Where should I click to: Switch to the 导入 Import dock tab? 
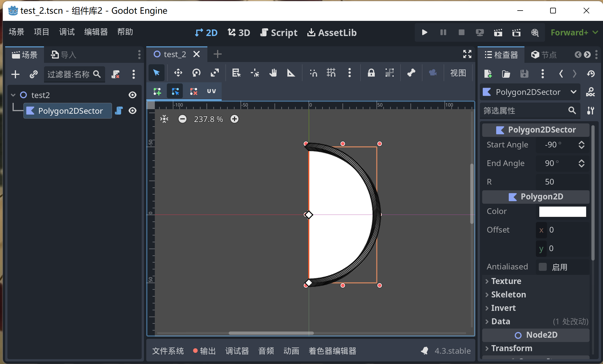point(63,55)
